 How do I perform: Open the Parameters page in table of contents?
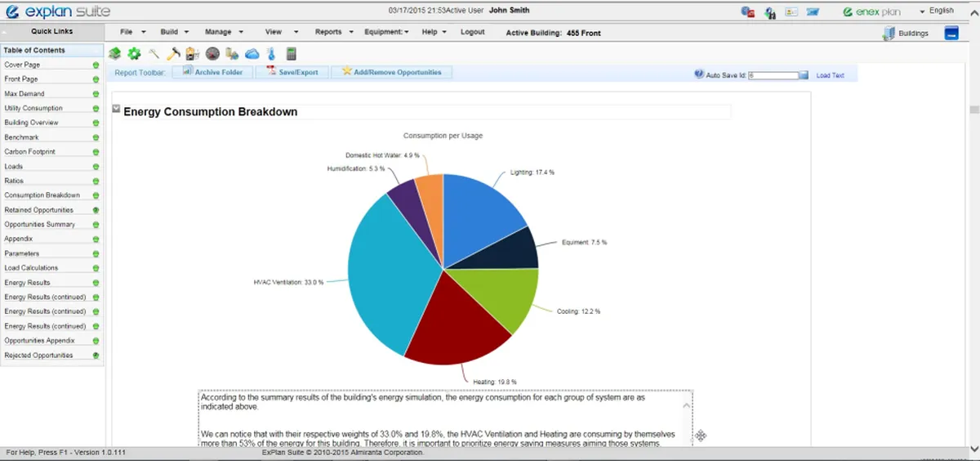pyautogui.click(x=21, y=253)
